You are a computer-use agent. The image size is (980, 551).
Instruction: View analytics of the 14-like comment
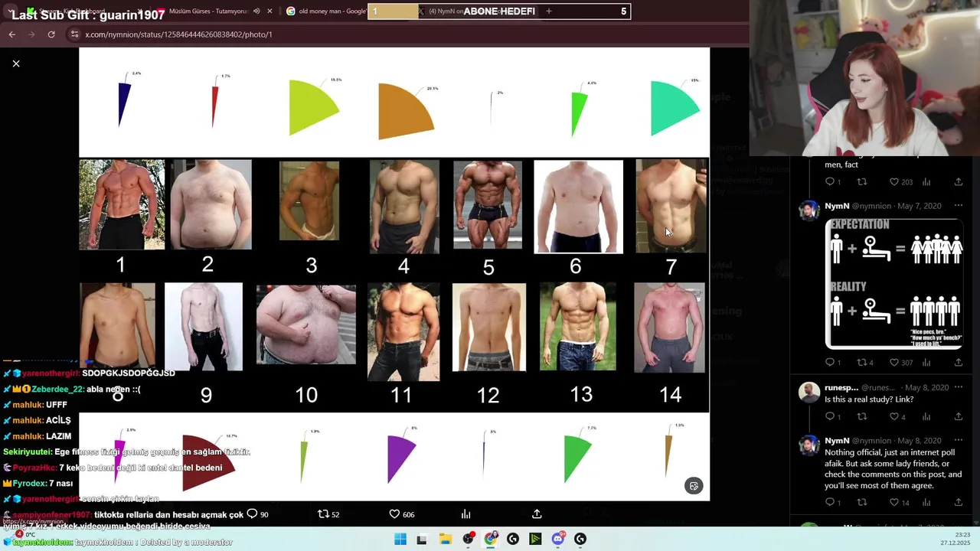pos(926,503)
